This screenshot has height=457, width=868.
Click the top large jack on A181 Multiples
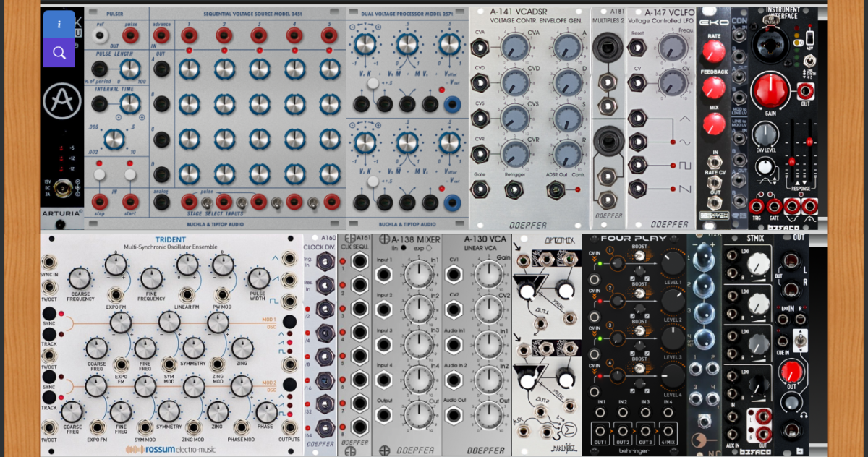[608, 48]
